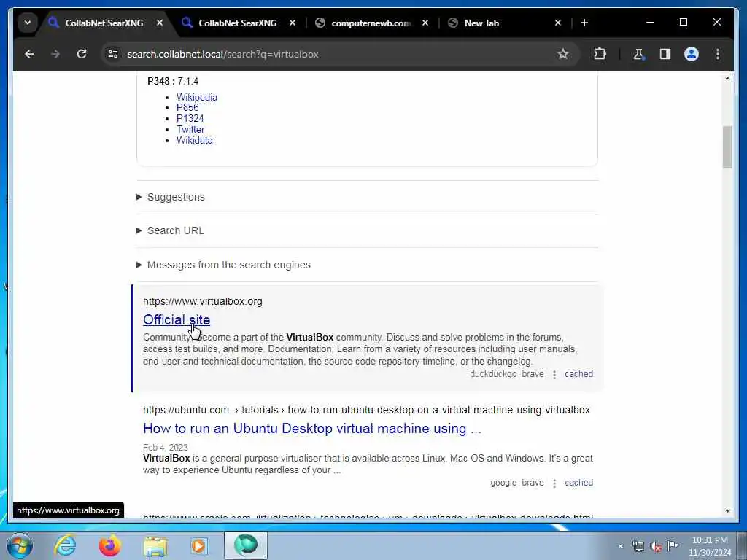Image resolution: width=747 pixels, height=560 pixels.
Task: Switch to the second CollabNet SearXNG tab
Action: pyautogui.click(x=237, y=23)
